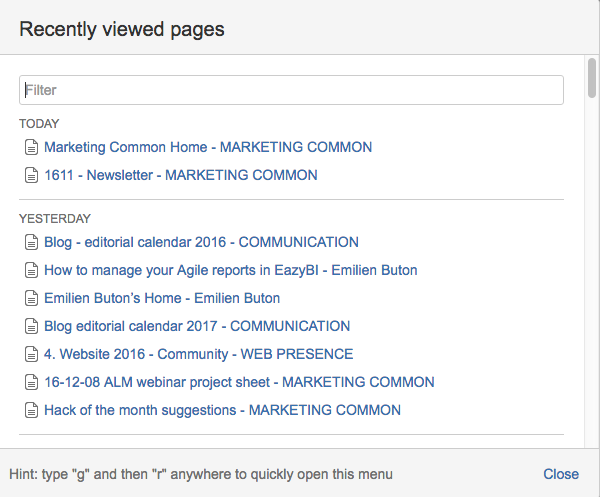This screenshot has width=600, height=497.
Task: Open 4. Website 2016 - Community link
Action: coord(198,354)
